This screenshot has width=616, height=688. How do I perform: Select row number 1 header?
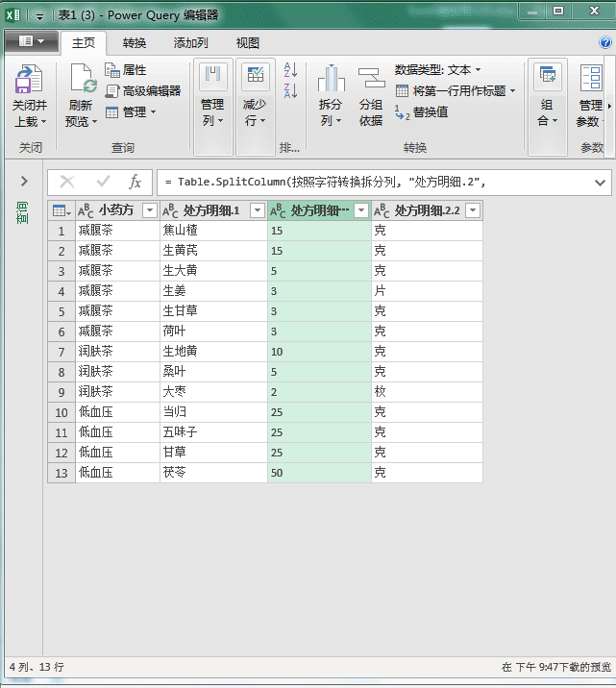(x=62, y=231)
